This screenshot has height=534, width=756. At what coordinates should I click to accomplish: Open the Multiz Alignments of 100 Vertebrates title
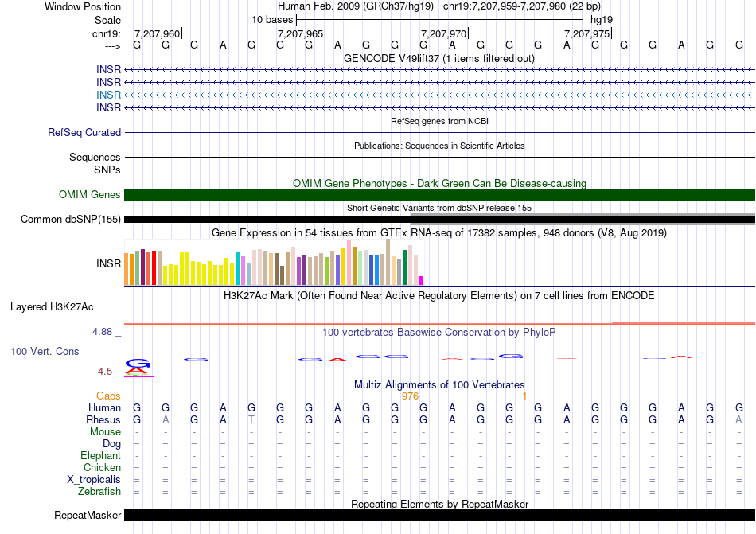click(439, 385)
